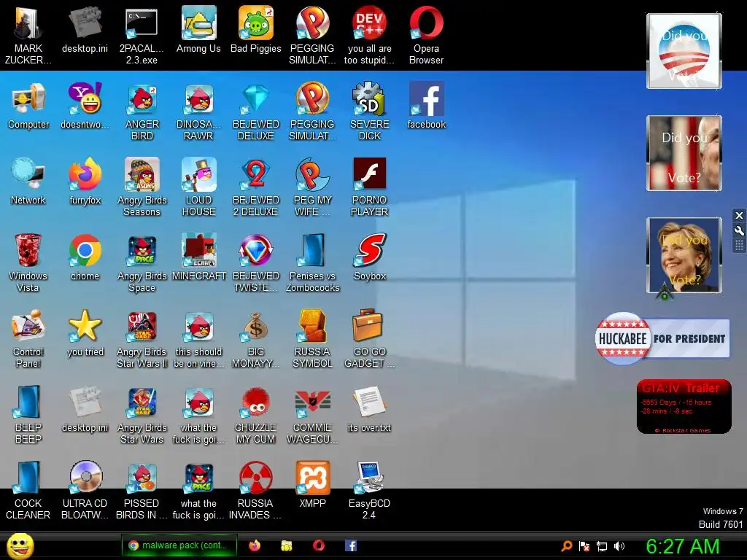
Task: Open the Opera Browser desktop shortcut
Action: coord(426,35)
